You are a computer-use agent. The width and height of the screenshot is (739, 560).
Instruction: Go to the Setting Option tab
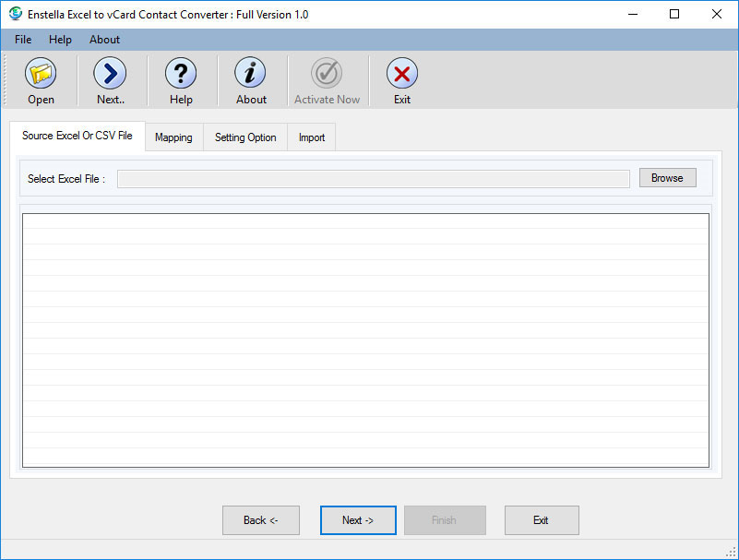245,137
